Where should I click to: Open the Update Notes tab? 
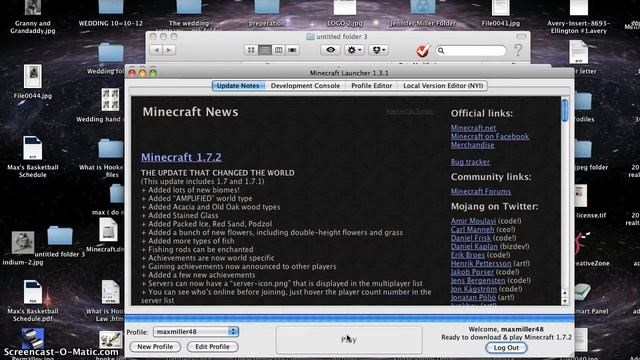(x=238, y=86)
